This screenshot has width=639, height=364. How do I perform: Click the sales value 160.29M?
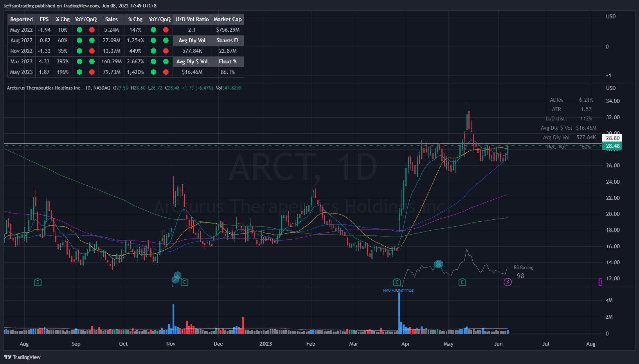pos(112,61)
